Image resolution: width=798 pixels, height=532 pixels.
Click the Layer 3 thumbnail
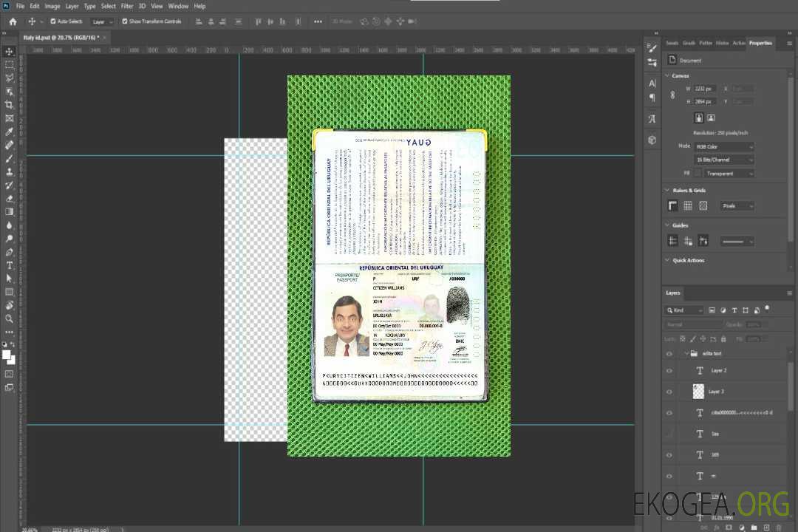pyautogui.click(x=698, y=391)
